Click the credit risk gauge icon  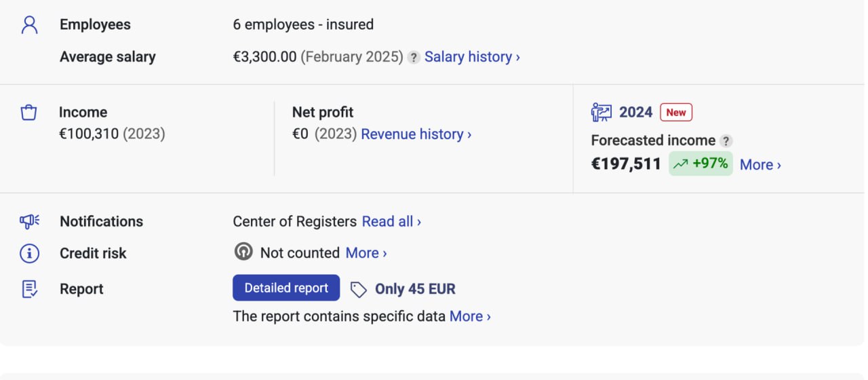tap(243, 252)
